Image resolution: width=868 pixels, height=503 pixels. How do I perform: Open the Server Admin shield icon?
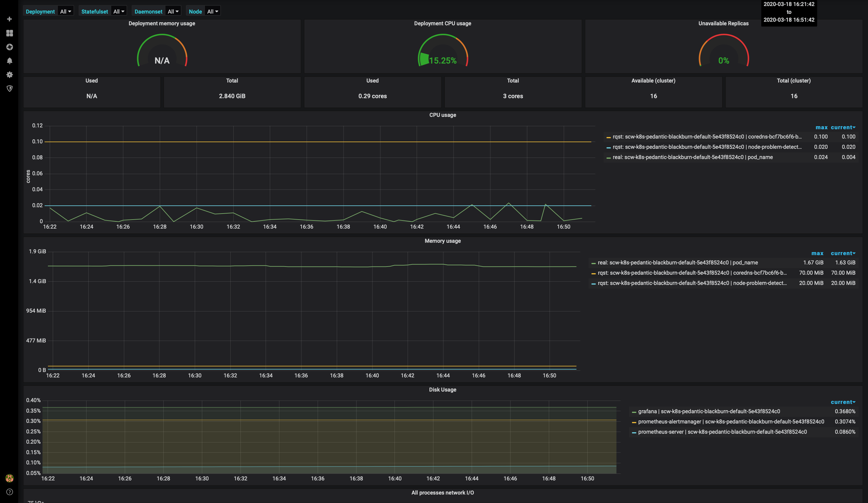10,89
